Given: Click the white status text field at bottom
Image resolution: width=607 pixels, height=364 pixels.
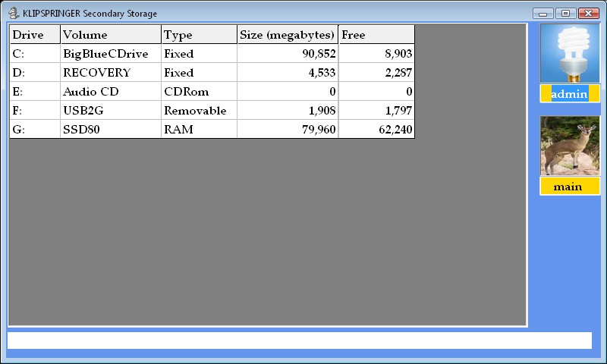Looking at the screenshot, I should 299,340.
